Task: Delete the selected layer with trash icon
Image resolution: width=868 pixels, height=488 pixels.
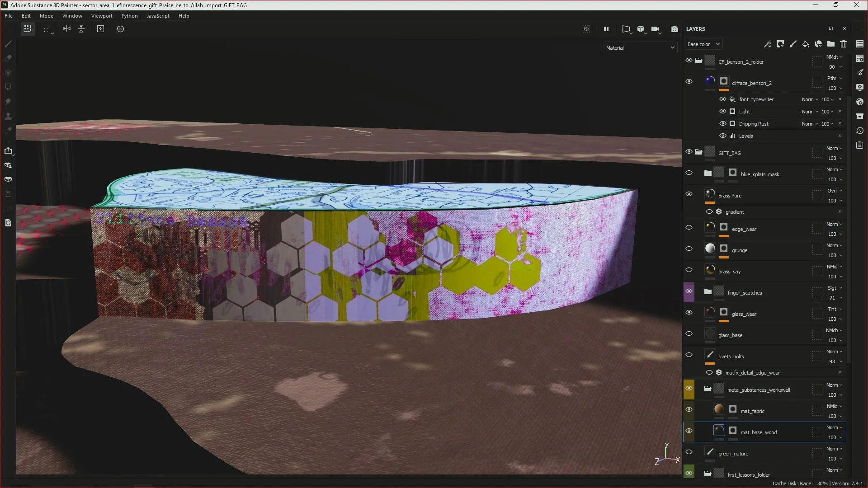Action: (844, 44)
